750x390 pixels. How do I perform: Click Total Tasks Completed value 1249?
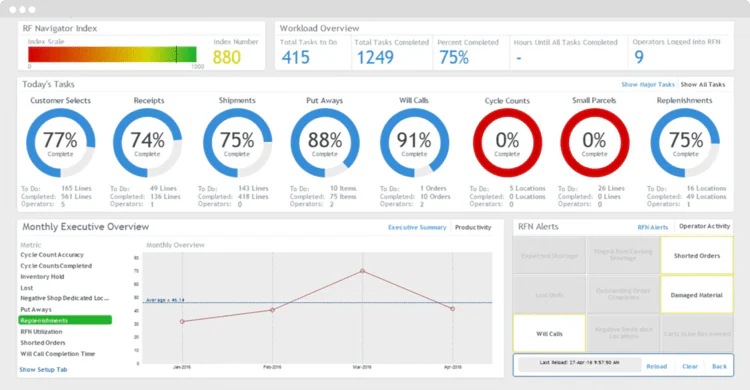pos(375,58)
